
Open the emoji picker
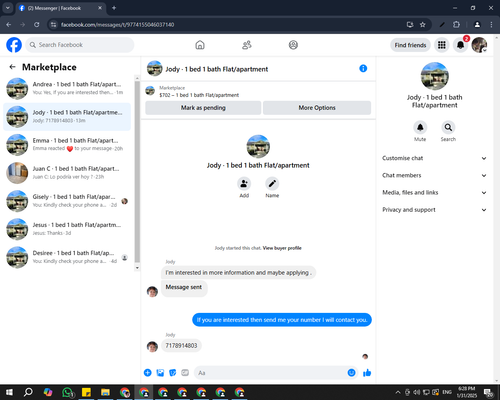click(351, 373)
